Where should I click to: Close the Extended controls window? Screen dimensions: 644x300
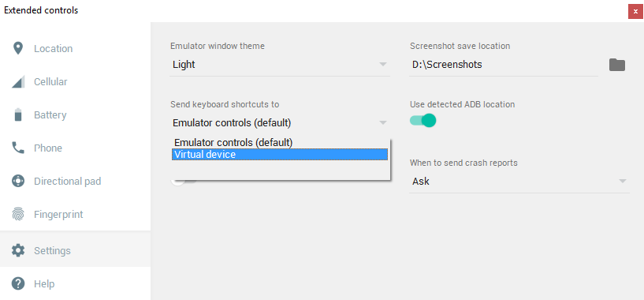click(635, 11)
